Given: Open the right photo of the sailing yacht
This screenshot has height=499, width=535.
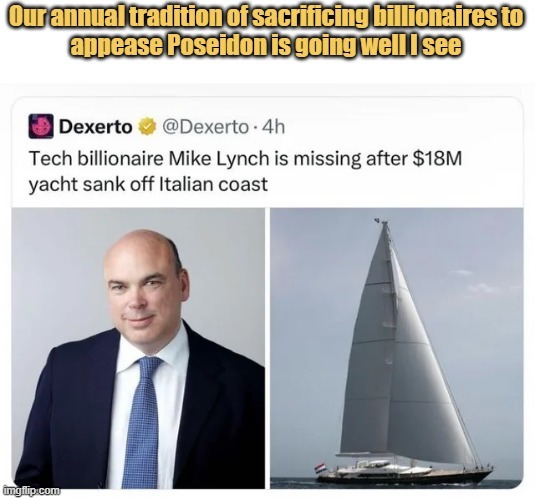Looking at the screenshot, I should coord(396,348).
